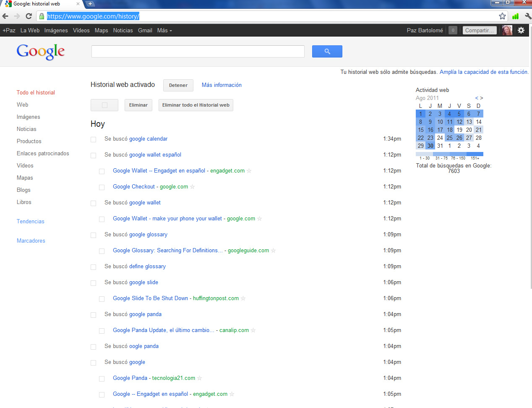532x408 pixels.
Task: Select the Libros sidebar filter
Action: [24, 202]
